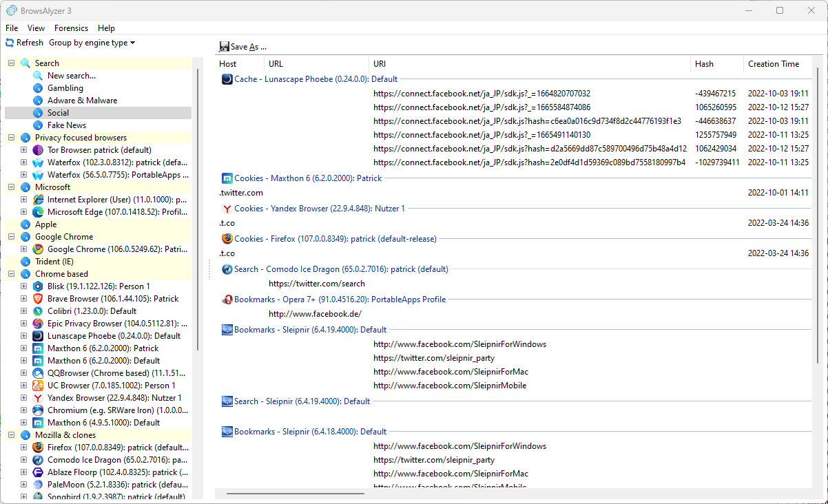828x504 pixels.
Task: Click the Waterfox (102.3.0.8312) icon
Action: 38,162
